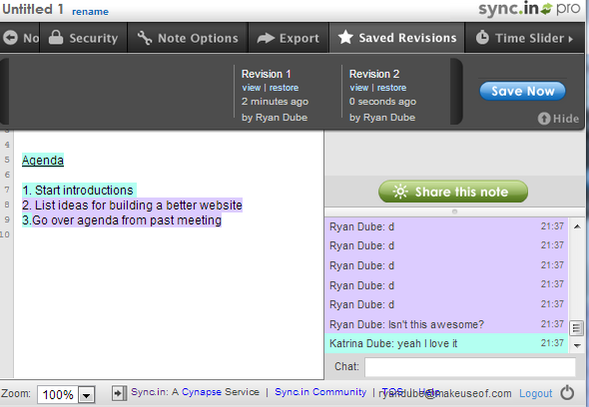Open the Export menu

pos(288,38)
